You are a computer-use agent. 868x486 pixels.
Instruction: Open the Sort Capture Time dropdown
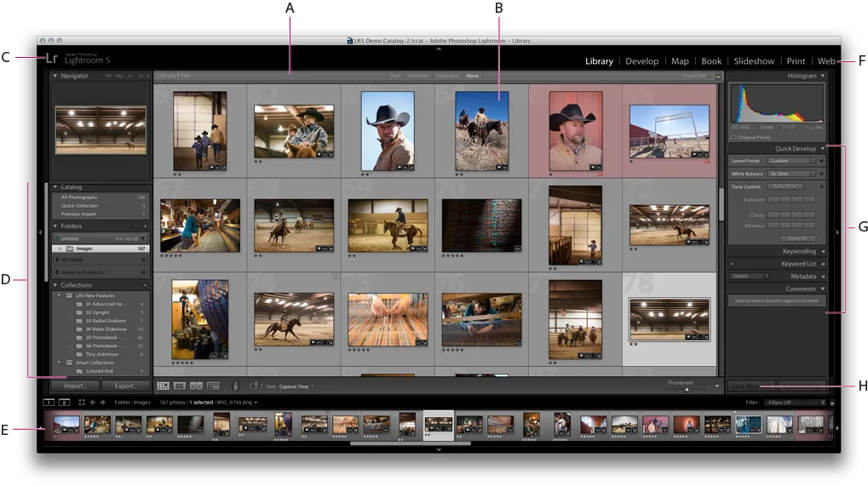click(x=295, y=386)
